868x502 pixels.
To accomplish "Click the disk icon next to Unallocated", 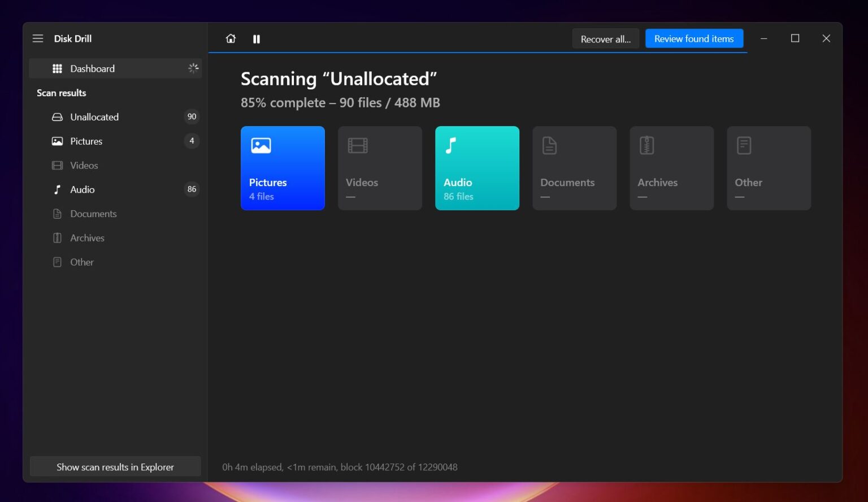I will click(57, 116).
